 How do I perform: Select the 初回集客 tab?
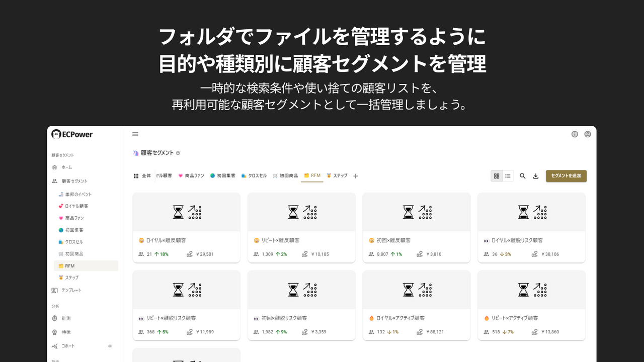point(223,176)
